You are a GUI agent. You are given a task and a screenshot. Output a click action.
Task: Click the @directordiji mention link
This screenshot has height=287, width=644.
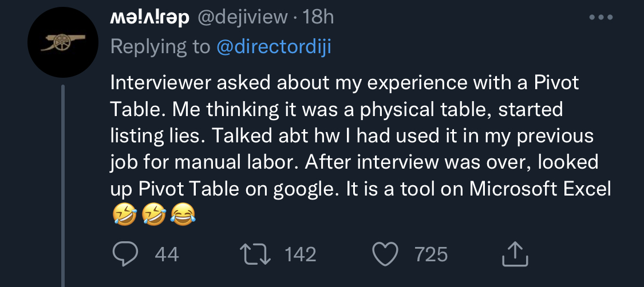[x=274, y=47]
